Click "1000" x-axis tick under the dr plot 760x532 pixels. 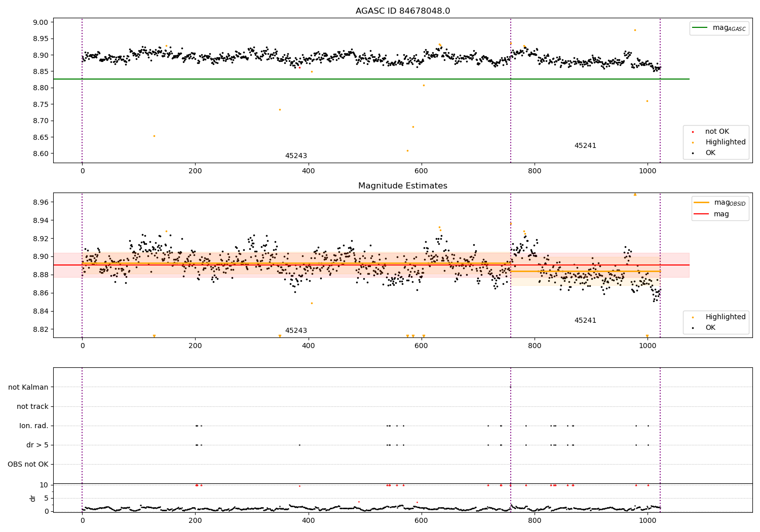(x=647, y=521)
